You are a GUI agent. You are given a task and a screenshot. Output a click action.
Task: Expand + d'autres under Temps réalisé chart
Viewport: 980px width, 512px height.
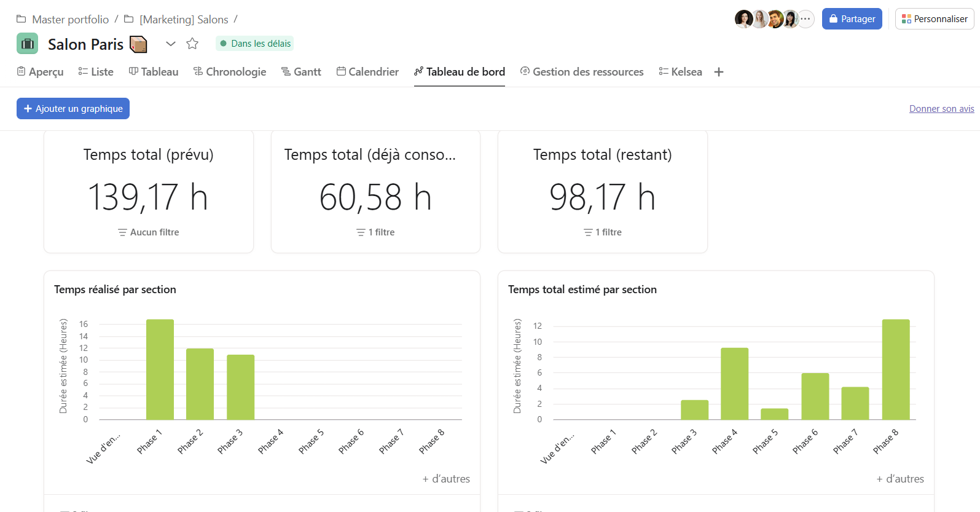[x=446, y=479]
